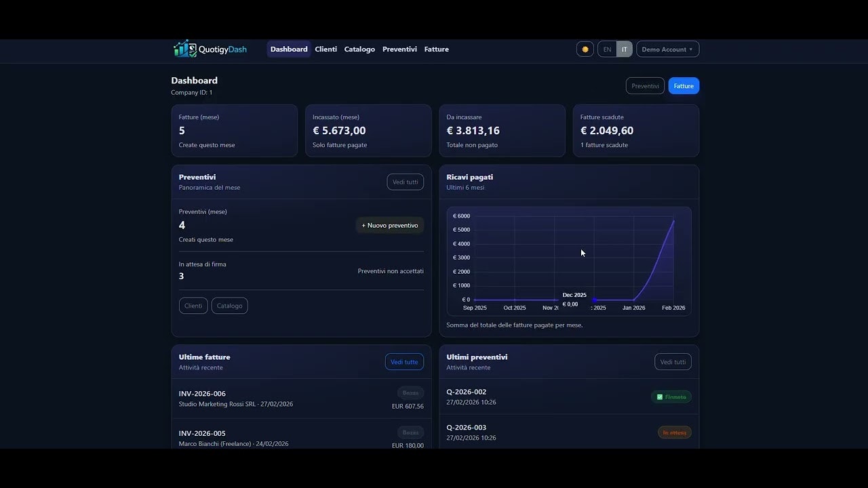
Task: Click the € 6000 axis label
Action: pyautogui.click(x=461, y=216)
